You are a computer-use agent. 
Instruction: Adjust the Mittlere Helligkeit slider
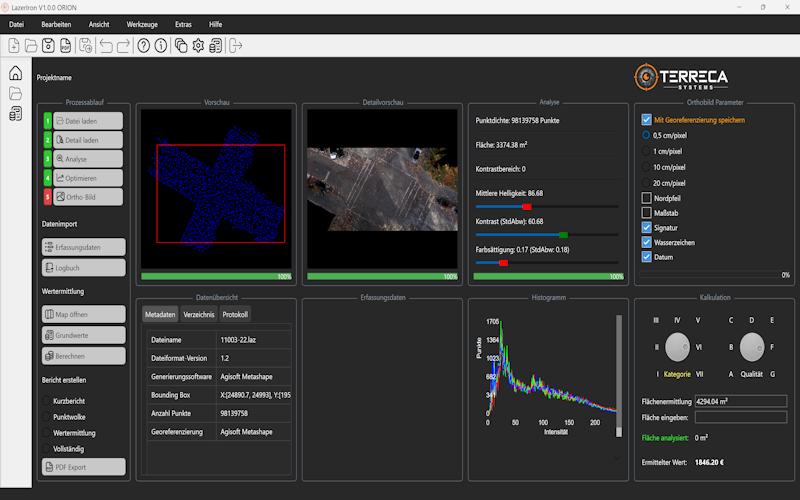pos(527,206)
